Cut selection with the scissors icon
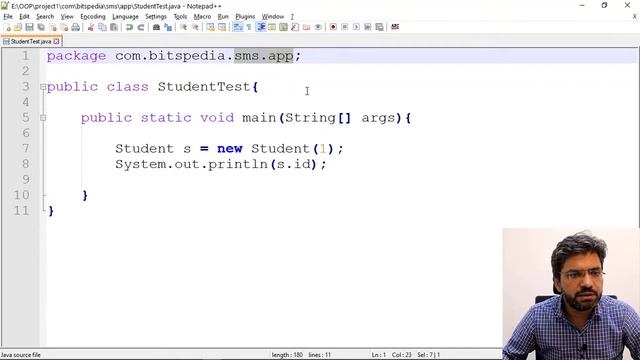The width and height of the screenshot is (640, 360). [91, 27]
